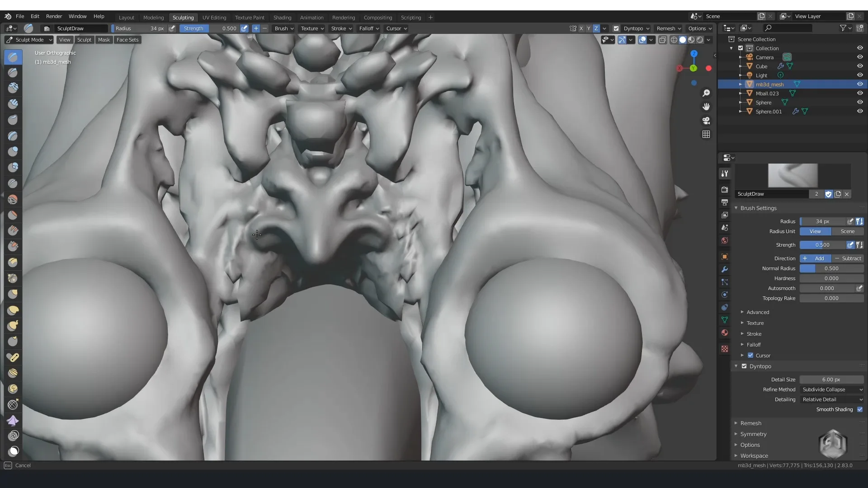This screenshot has width=868, height=488.
Task: Open the Refine Method dropdown
Action: (832, 389)
